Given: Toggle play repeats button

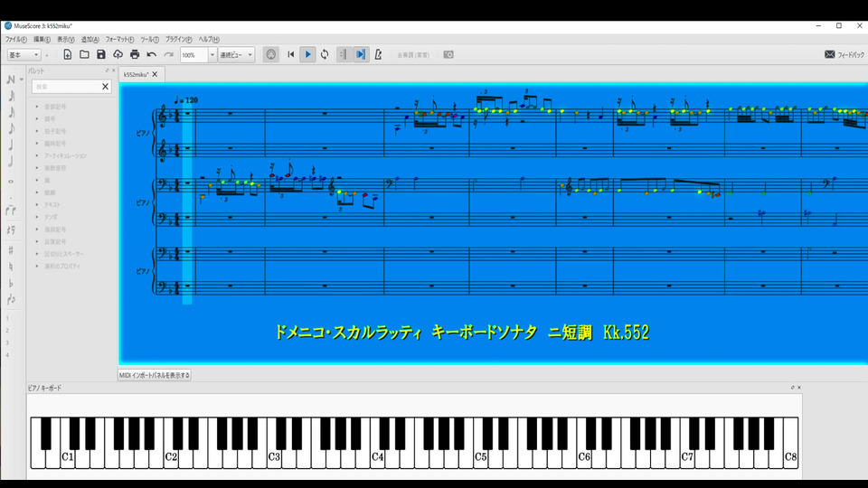Looking at the screenshot, I should coord(344,54).
